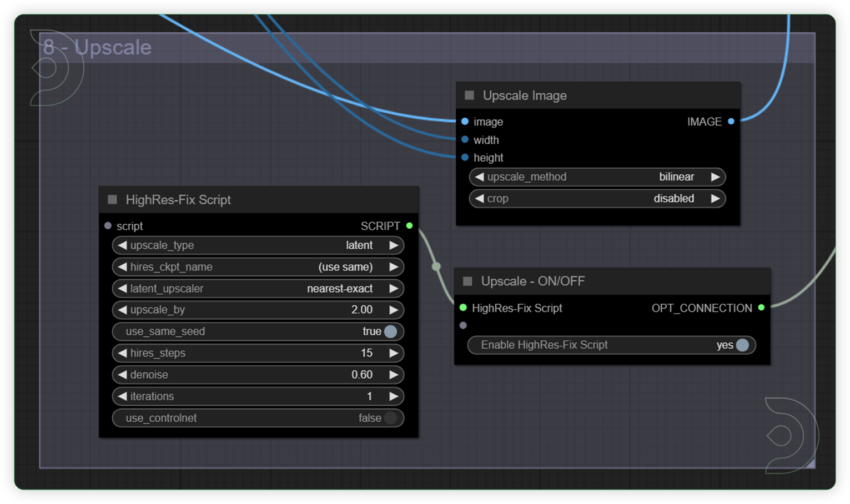The height and width of the screenshot is (504, 850).
Task: Select previous crop option with left arrow
Action: [x=479, y=198]
